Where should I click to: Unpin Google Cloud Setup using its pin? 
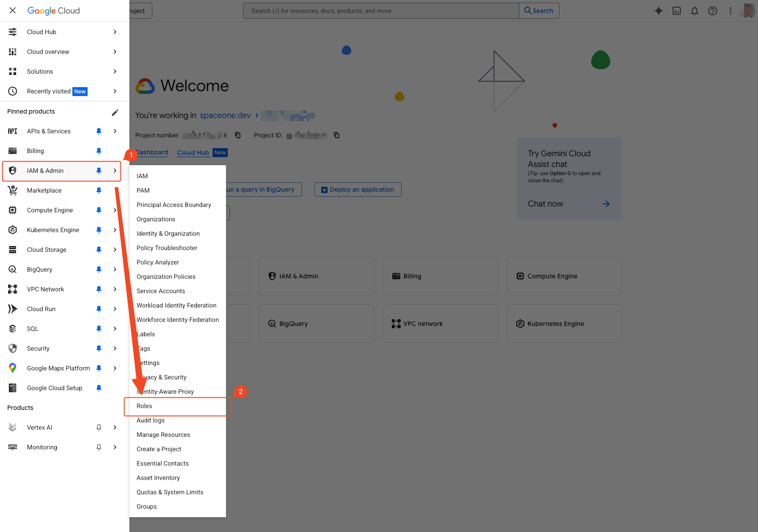[x=99, y=388]
